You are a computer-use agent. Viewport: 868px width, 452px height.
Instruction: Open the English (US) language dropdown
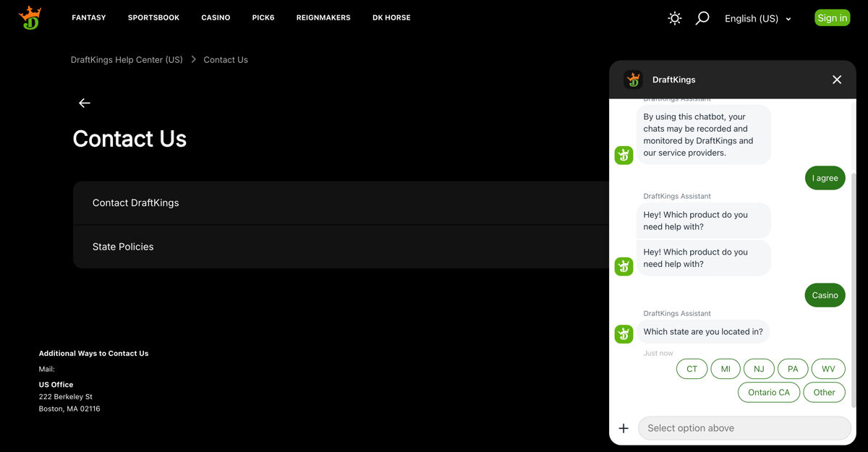pos(758,19)
